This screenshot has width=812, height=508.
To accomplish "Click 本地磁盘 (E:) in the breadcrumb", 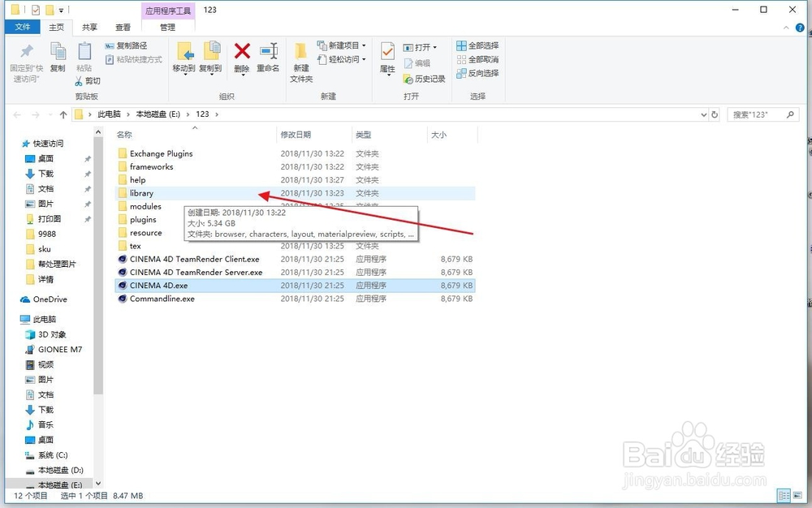I will pyautogui.click(x=158, y=114).
